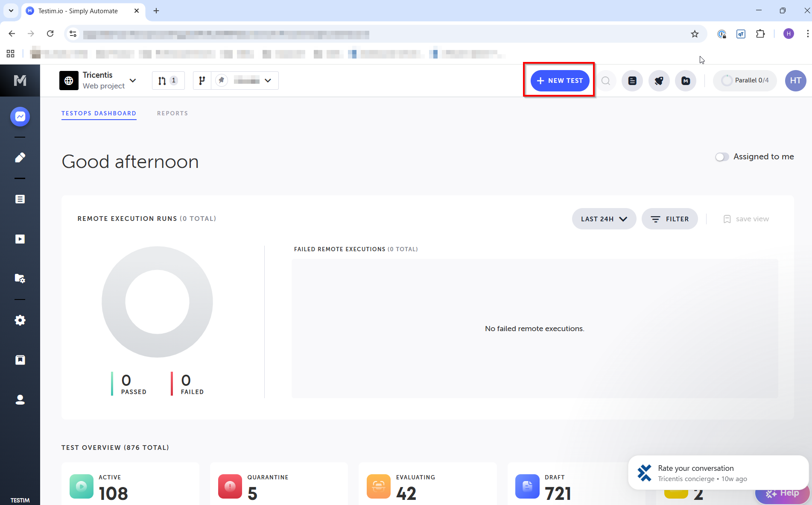This screenshot has height=505, width=812.
Task: Click the bookmark star in address bar
Action: point(695,34)
